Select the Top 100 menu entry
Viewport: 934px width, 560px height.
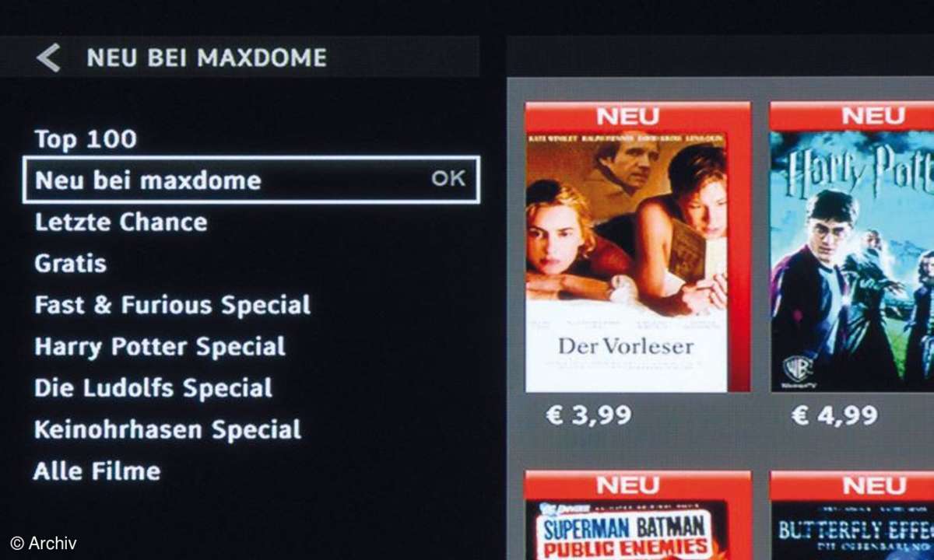pyautogui.click(x=86, y=139)
